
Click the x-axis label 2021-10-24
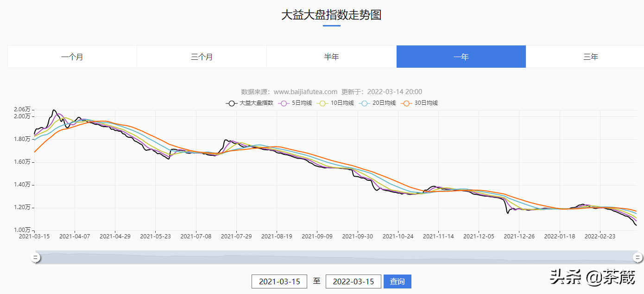point(398,236)
